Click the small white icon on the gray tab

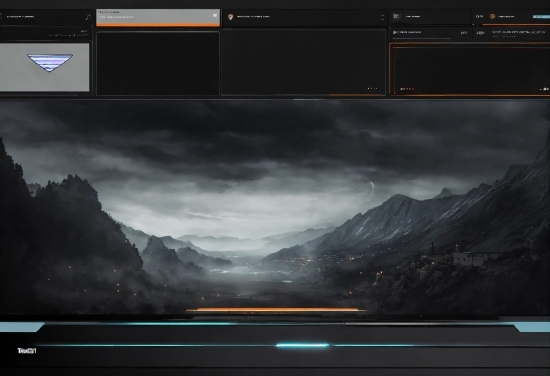(x=215, y=15)
